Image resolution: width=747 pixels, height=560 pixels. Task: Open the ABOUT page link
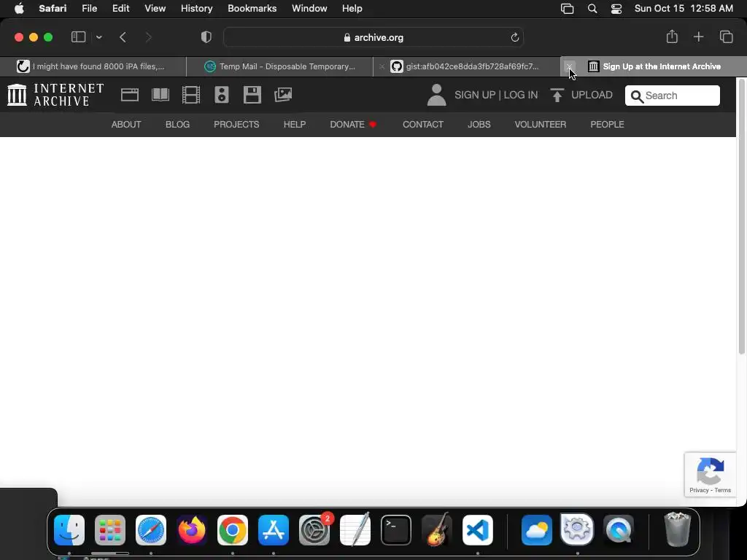[x=126, y=124]
